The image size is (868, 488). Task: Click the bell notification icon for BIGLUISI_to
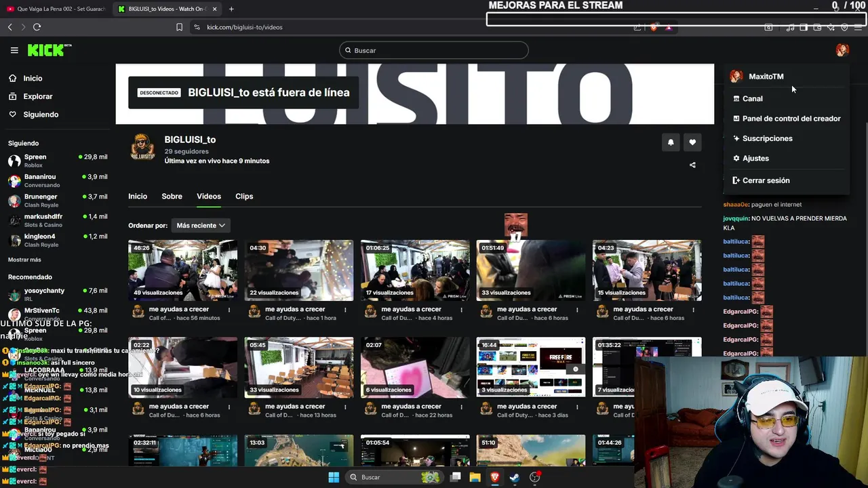[671, 142]
